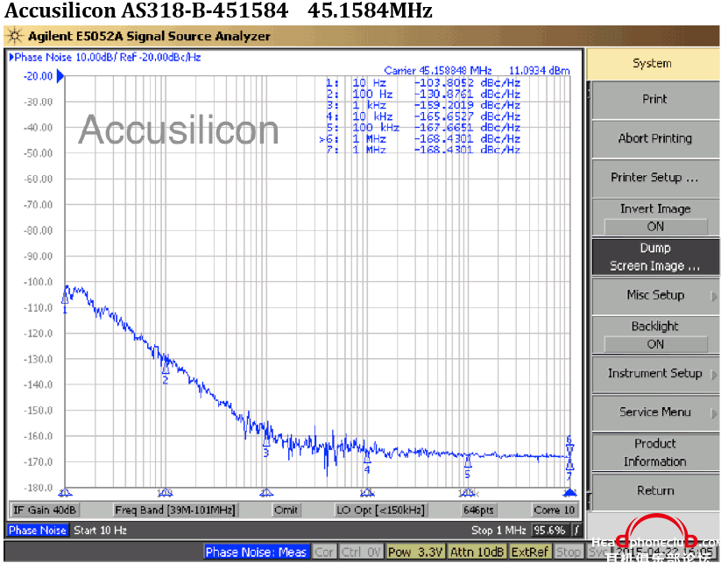728x570 pixels.
Task: Click the Stop indicator in bottom status bar
Action: pos(569,552)
